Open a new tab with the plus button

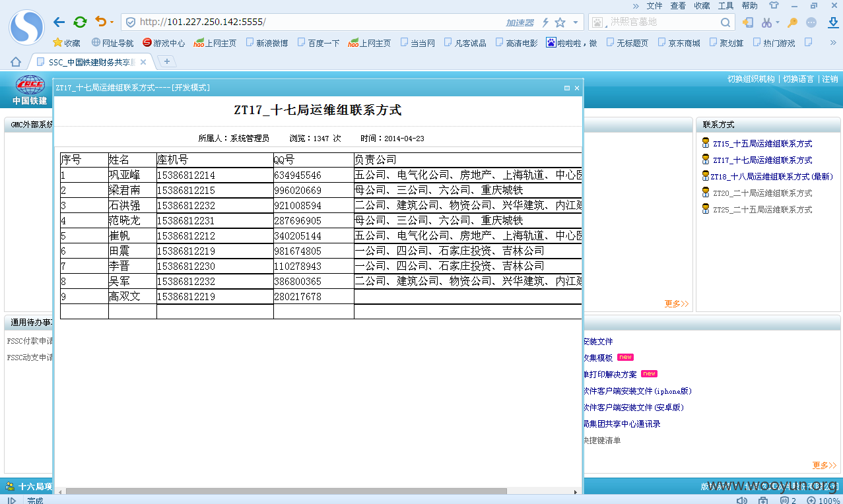pyautogui.click(x=167, y=61)
